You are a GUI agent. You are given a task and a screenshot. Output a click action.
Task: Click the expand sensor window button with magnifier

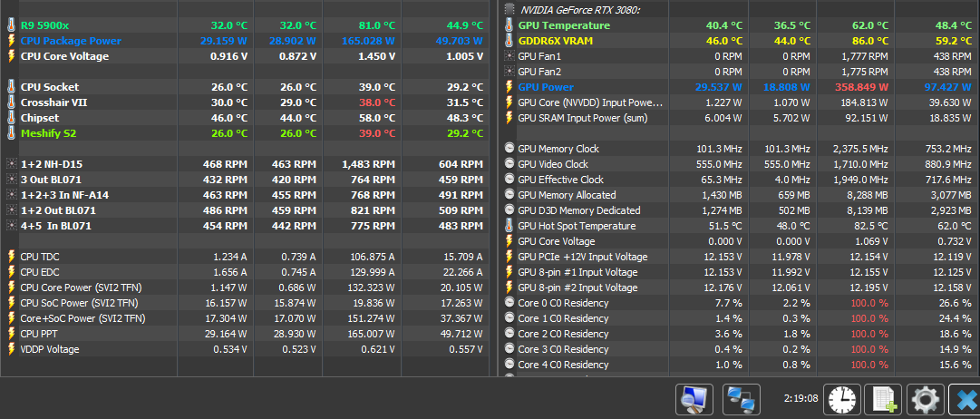(695, 399)
